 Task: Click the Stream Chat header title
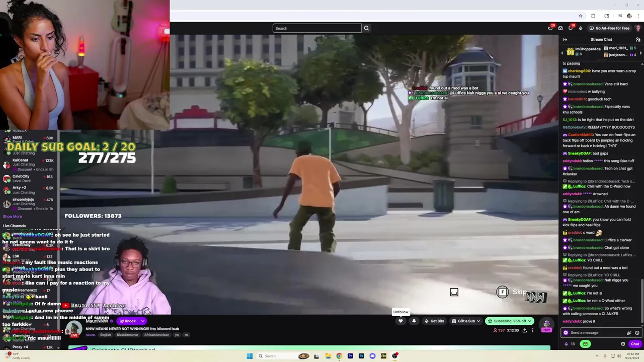tap(601, 39)
